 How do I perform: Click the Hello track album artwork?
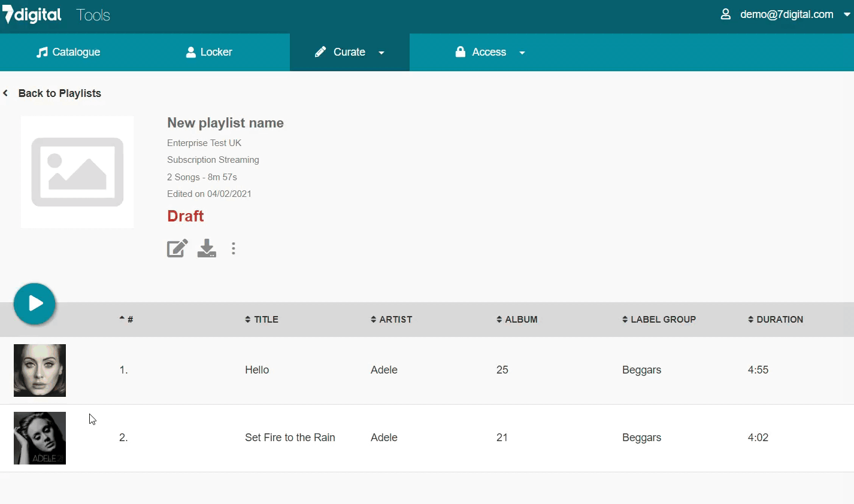click(x=40, y=371)
